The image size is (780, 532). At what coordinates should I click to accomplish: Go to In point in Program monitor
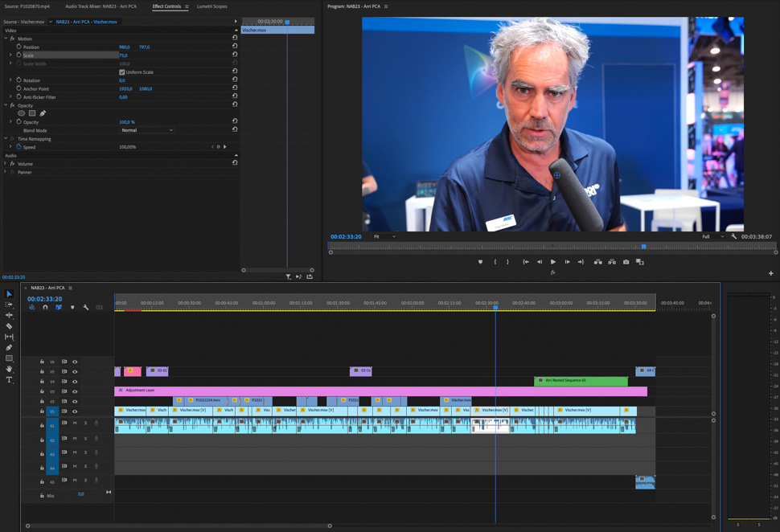[x=525, y=262]
